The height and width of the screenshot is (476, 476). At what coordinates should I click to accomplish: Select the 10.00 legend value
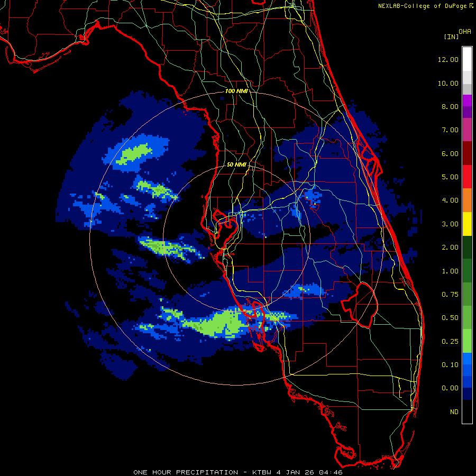pyautogui.click(x=448, y=83)
